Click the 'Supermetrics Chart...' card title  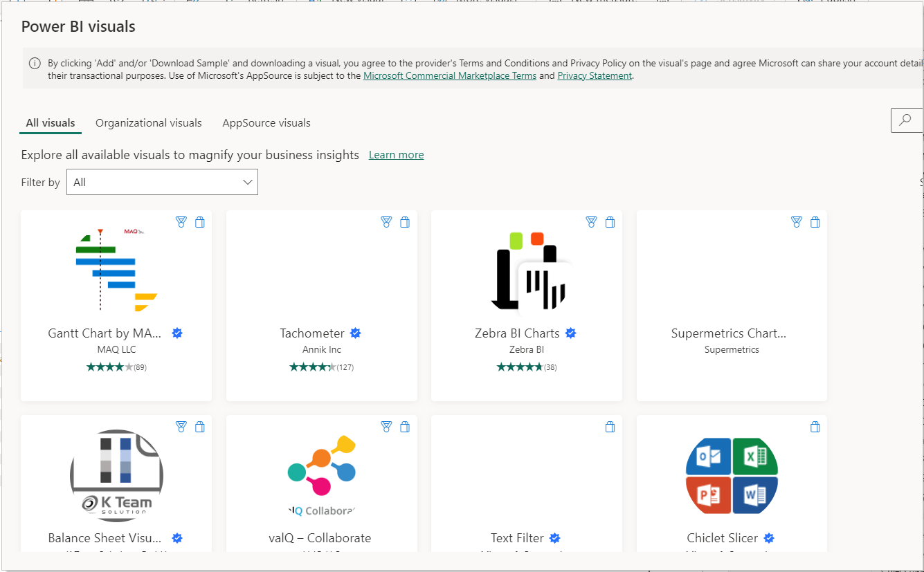[x=729, y=333]
